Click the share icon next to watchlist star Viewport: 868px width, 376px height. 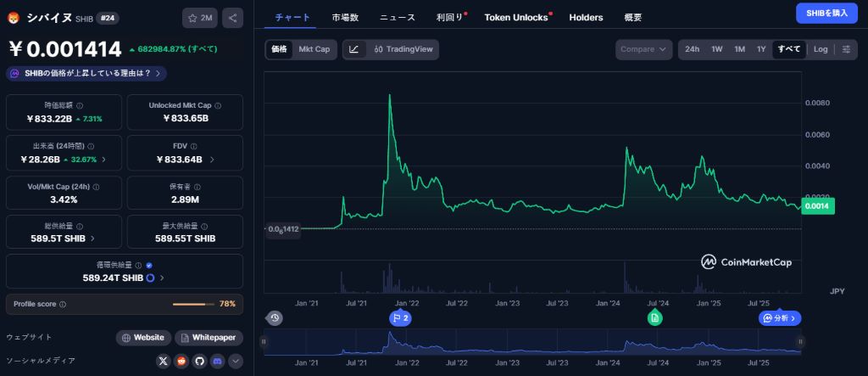click(x=233, y=17)
